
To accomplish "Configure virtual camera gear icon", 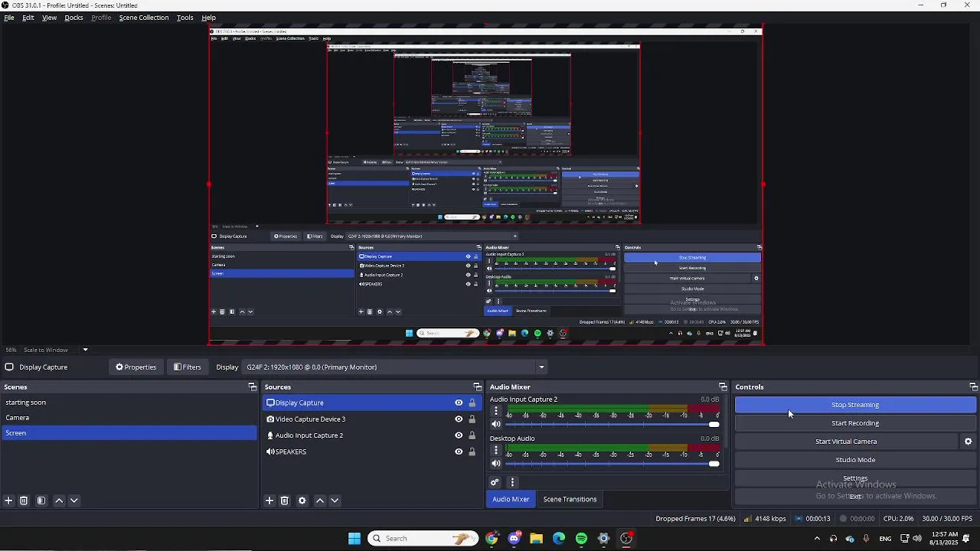I will point(969,442).
